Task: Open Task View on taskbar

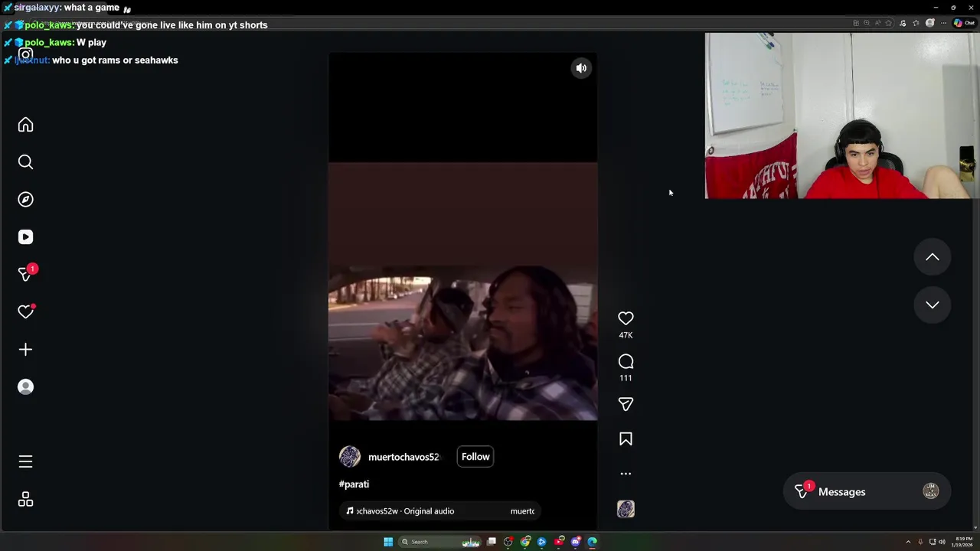Action: click(492, 542)
